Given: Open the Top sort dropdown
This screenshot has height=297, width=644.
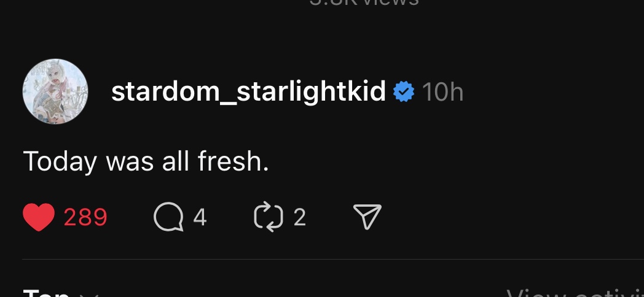Looking at the screenshot, I should click(x=61, y=293).
